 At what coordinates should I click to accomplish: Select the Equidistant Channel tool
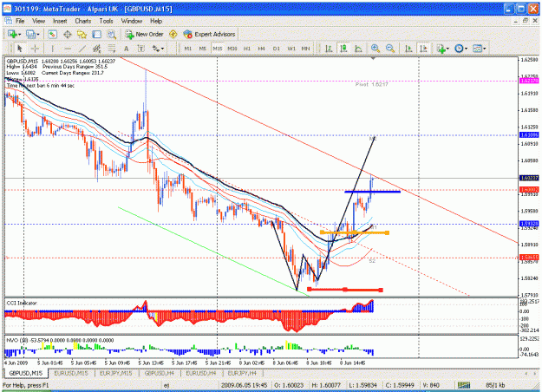(97, 49)
